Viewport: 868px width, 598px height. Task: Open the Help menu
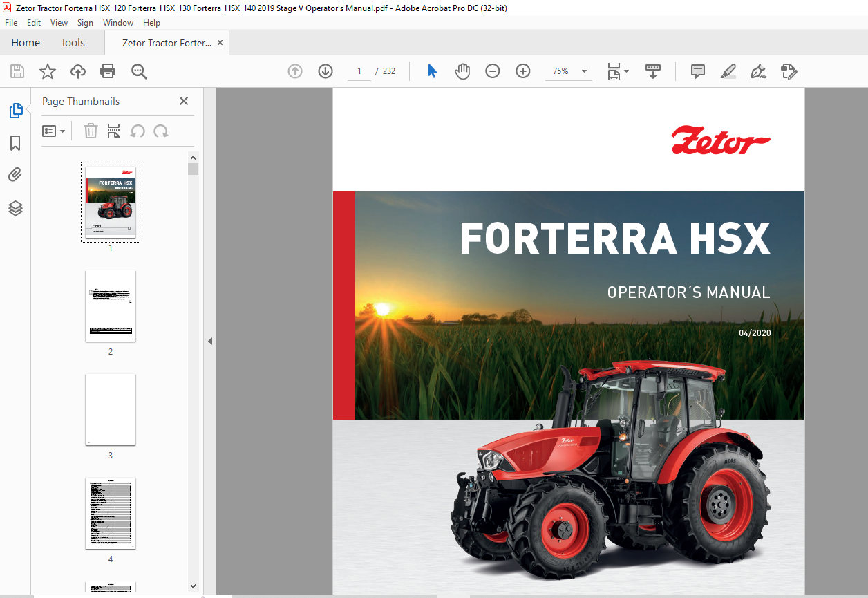click(151, 23)
